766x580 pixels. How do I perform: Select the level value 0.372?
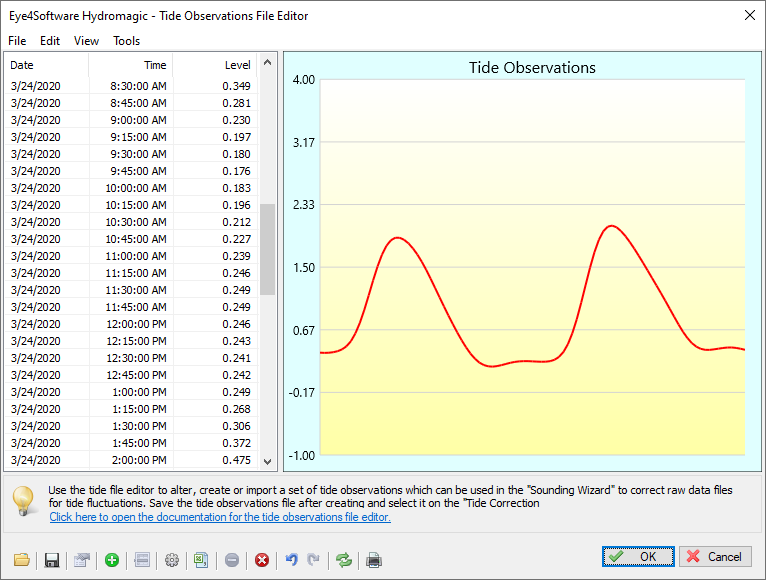(x=236, y=443)
